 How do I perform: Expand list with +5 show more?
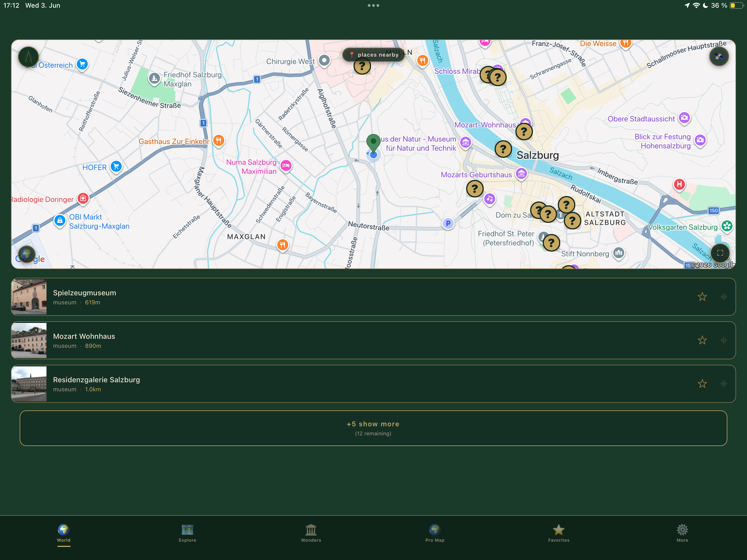(373, 428)
